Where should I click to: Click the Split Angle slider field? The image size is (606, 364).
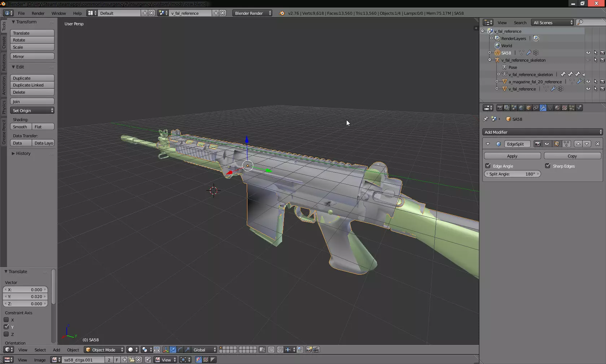[512, 174]
